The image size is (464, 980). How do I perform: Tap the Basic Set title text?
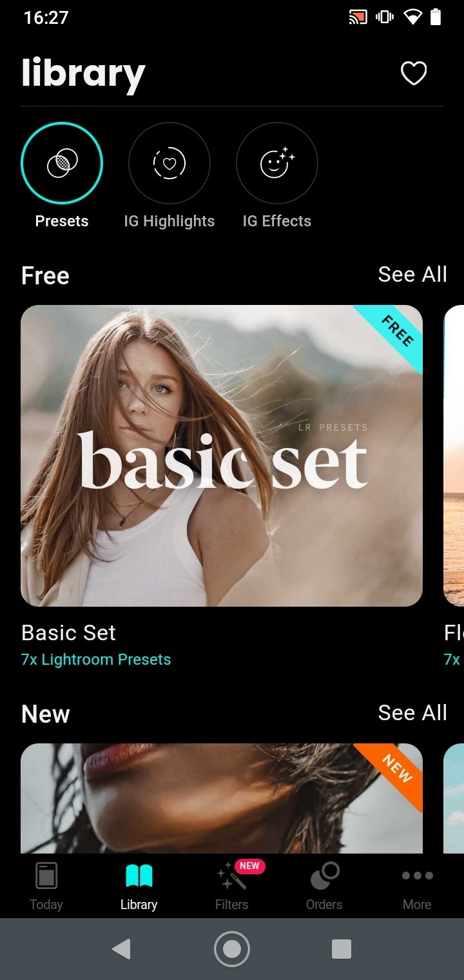(x=68, y=633)
